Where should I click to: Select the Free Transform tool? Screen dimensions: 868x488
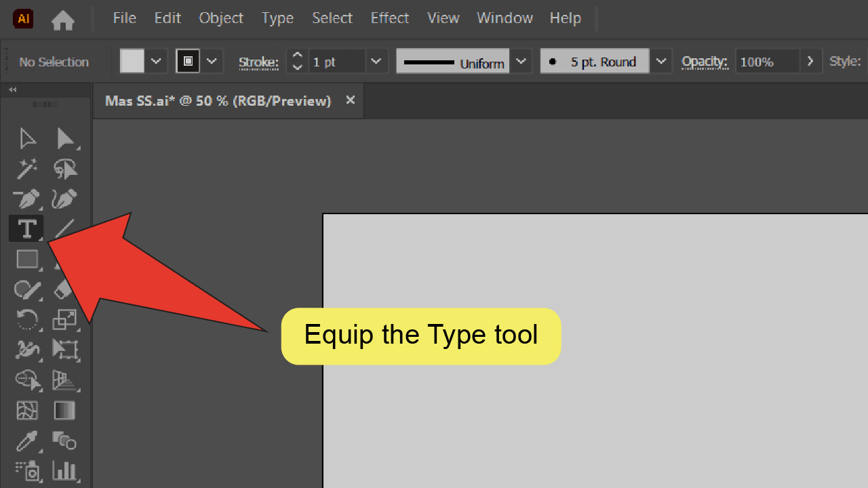coord(66,350)
